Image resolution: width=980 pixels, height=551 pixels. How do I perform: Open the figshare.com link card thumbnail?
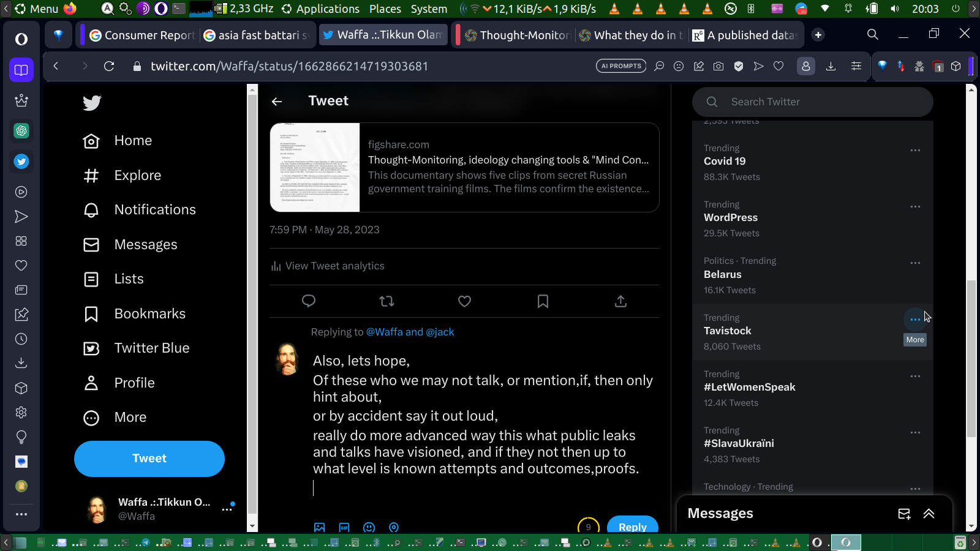315,168
